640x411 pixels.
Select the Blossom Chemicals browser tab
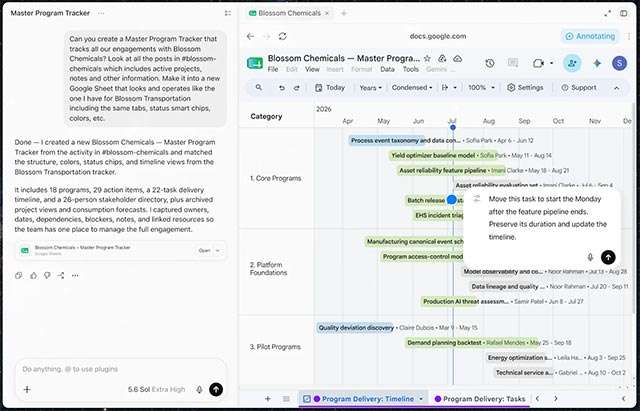tap(289, 13)
